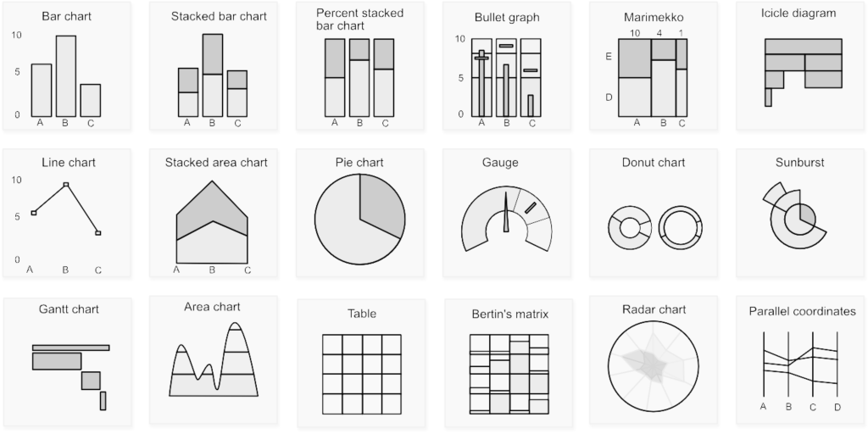Select the Gauge chart icon
This screenshot has width=868, height=434.
[x=506, y=220]
